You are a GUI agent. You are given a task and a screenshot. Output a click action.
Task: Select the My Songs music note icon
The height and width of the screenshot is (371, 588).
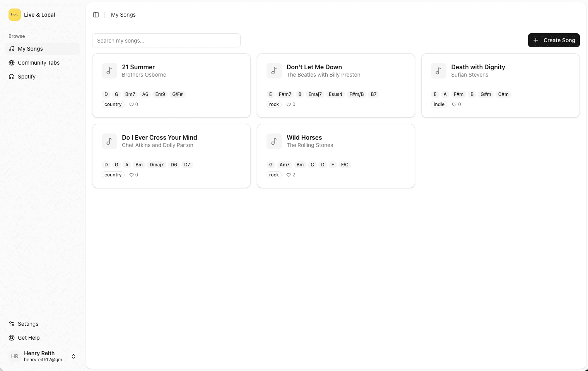tap(11, 49)
